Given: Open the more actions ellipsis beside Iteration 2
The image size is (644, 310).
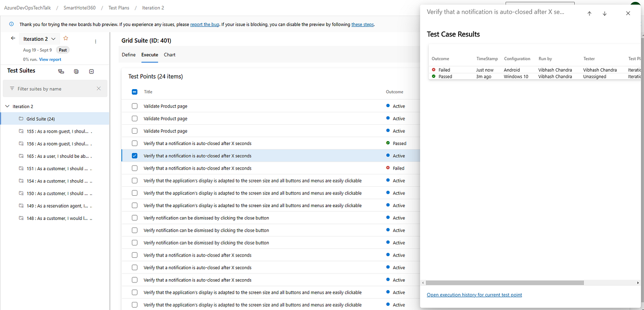Looking at the screenshot, I should 95,41.
